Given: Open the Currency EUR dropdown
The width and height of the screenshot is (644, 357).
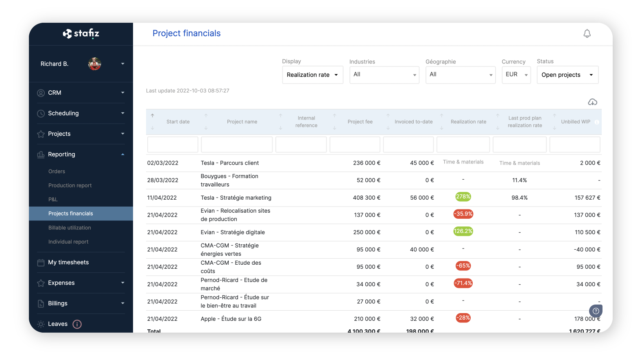Looking at the screenshot, I should [516, 75].
